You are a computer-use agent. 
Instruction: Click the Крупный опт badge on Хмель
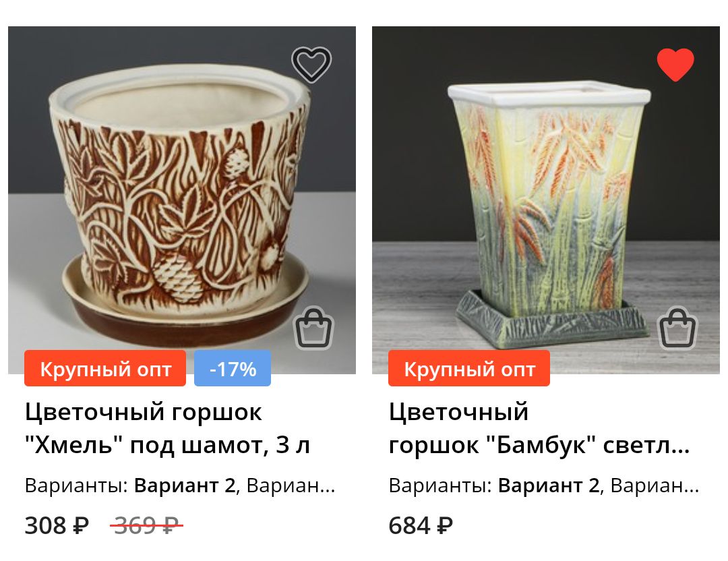(105, 368)
